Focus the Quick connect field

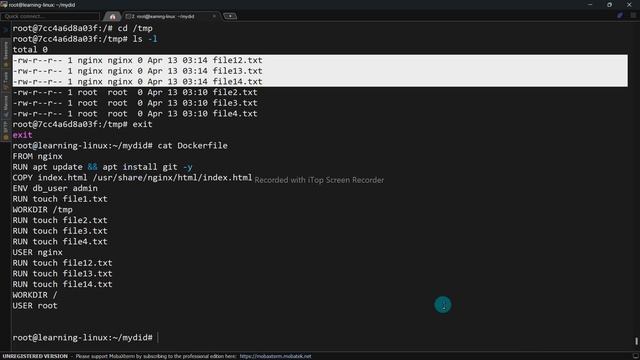(x=50, y=16)
